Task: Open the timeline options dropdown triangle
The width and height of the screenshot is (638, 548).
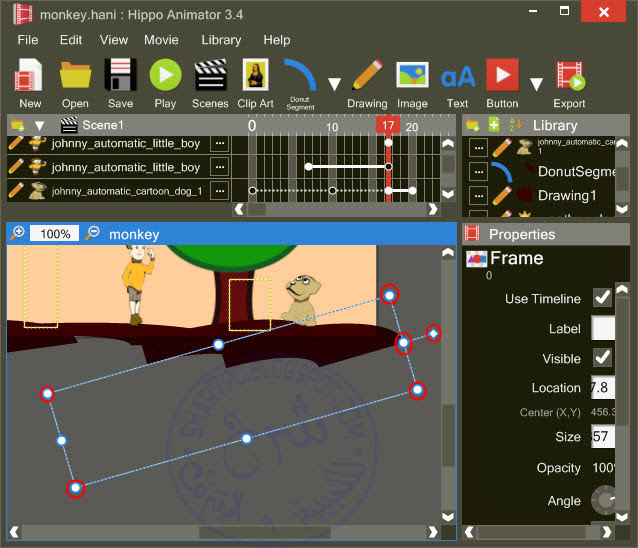Action: click(39, 125)
